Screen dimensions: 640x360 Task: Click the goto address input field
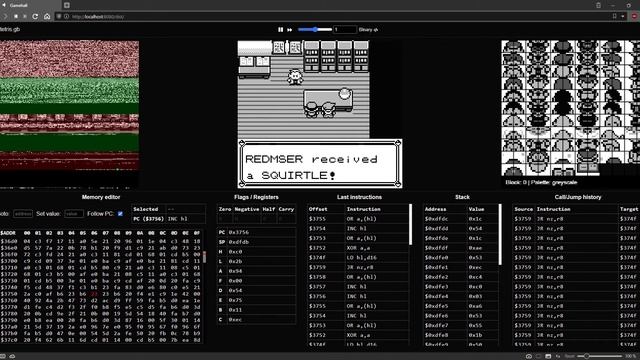coord(23,213)
